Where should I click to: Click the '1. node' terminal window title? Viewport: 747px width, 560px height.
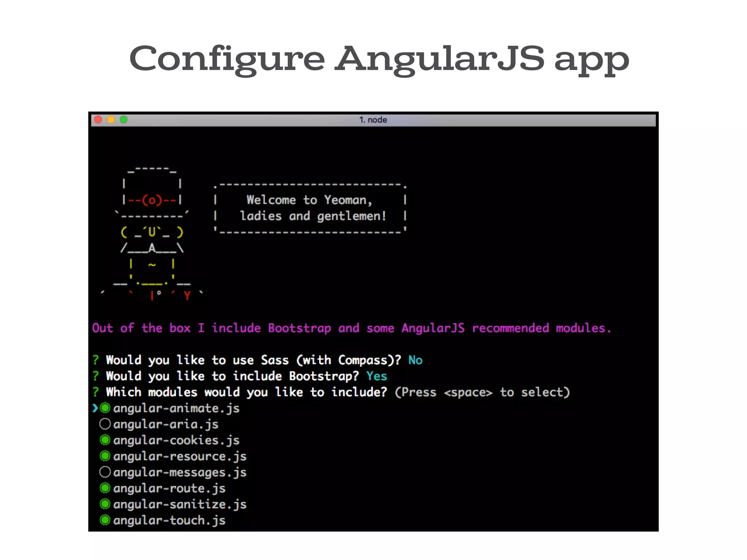(x=373, y=120)
